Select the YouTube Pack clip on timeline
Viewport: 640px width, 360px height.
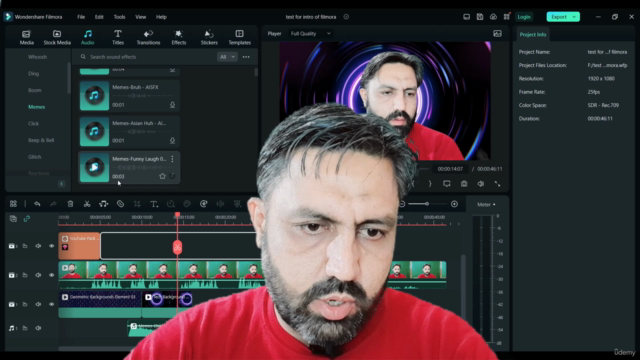point(79,246)
